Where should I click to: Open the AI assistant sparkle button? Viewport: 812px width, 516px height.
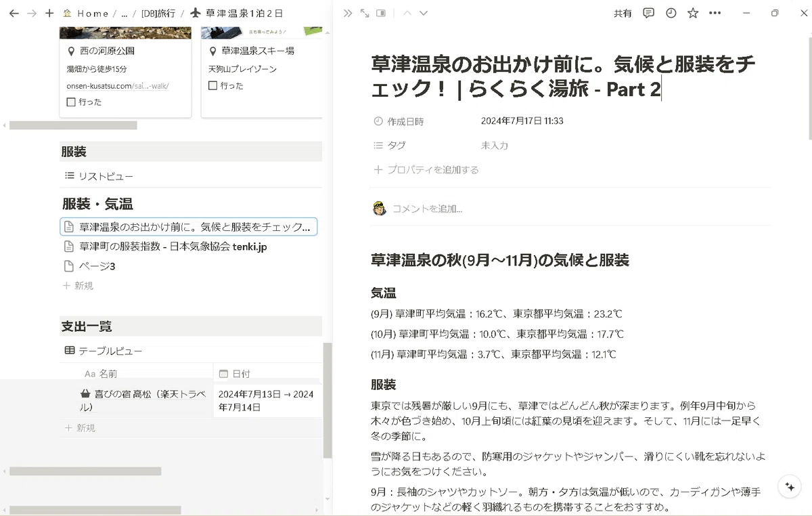(789, 487)
